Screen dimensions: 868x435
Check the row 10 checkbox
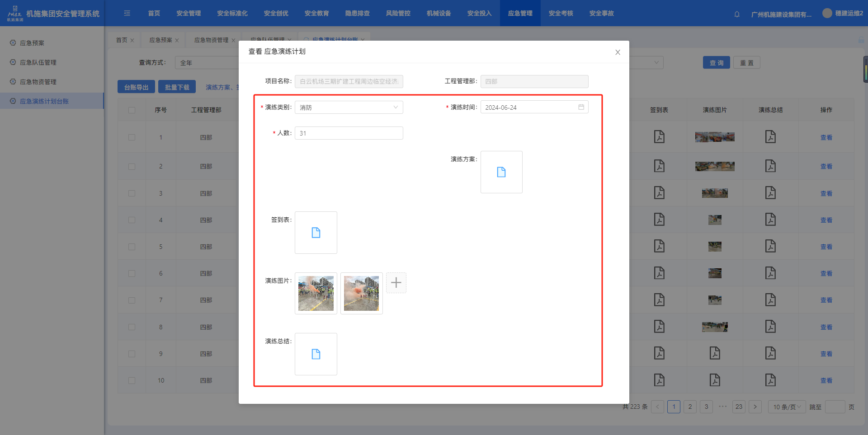132,380
